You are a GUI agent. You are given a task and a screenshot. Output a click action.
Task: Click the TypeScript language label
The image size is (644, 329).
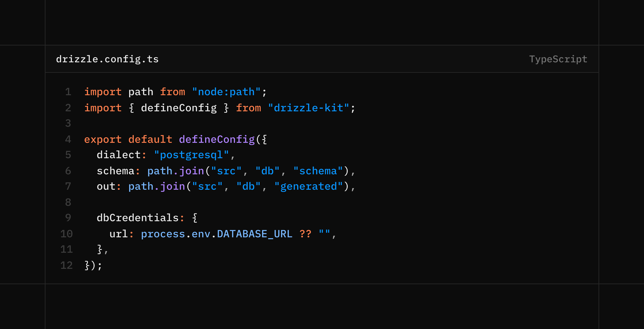558,59
